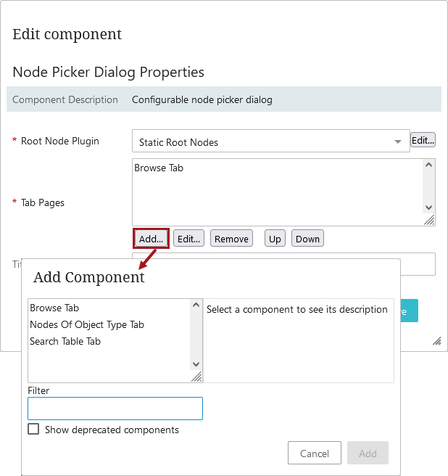Cancel the Add Component dialog
Image resolution: width=448 pixels, height=476 pixels.
click(315, 454)
